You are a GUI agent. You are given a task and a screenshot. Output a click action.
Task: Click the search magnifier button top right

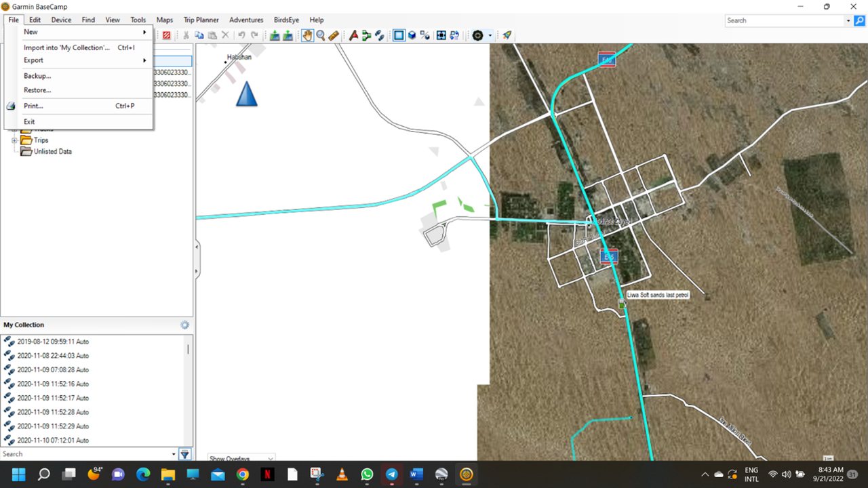coord(859,20)
